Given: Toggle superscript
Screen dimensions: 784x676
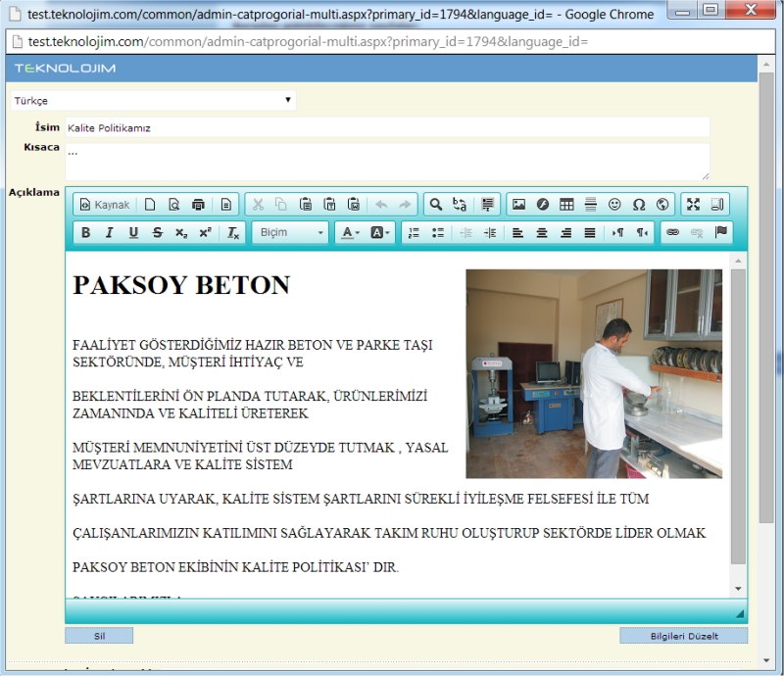Looking at the screenshot, I should point(206,232).
